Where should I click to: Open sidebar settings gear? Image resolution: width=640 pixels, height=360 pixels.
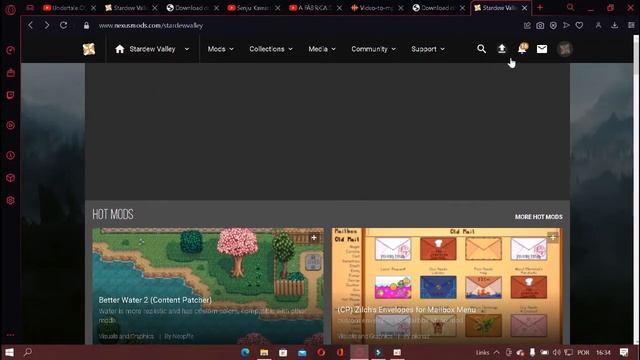coord(11,200)
